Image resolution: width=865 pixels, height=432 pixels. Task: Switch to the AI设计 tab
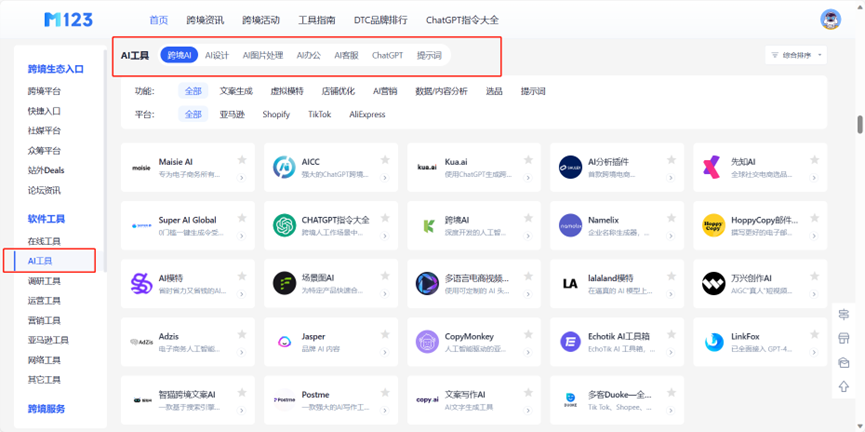tap(217, 55)
